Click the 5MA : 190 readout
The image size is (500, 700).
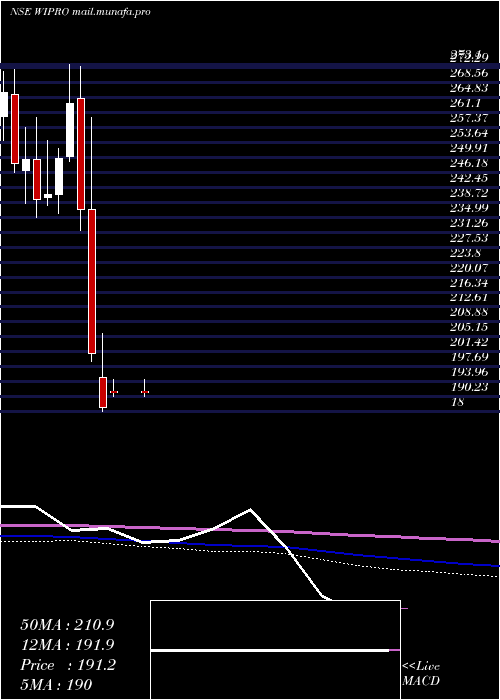point(56,684)
